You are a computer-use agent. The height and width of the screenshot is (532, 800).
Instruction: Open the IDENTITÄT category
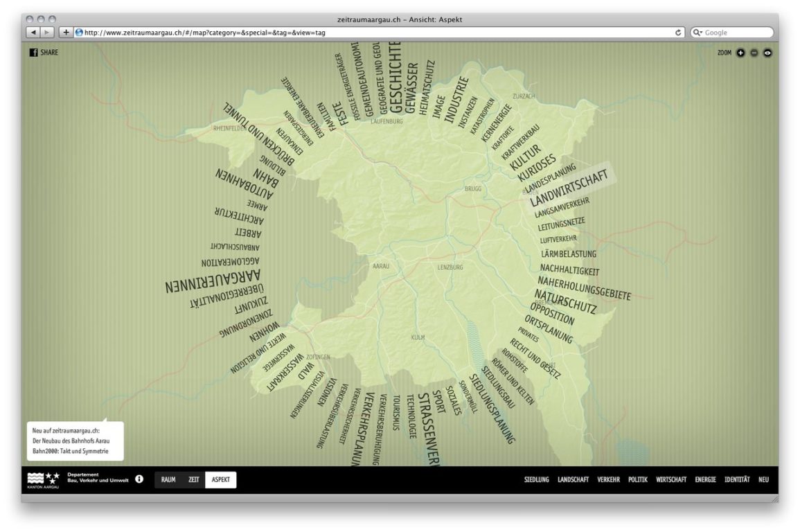click(737, 479)
